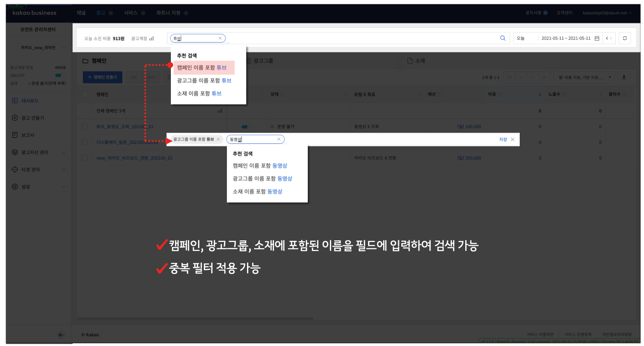Image resolution: width=644 pixels, height=346 pixels.
Task: Click the 설정 gear icon
Action: point(15,186)
